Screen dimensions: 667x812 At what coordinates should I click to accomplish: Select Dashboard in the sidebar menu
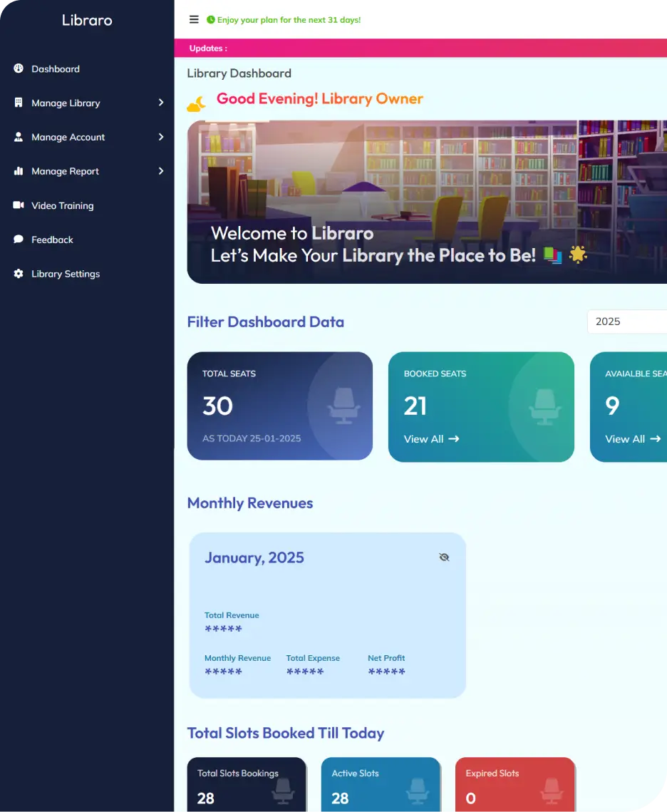coord(55,68)
